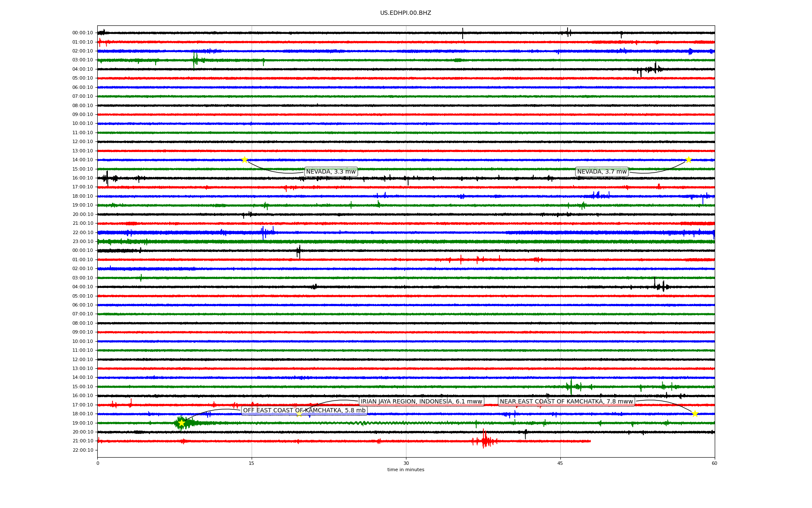Click the NEVADA, 3.3 mw label

pyautogui.click(x=331, y=171)
